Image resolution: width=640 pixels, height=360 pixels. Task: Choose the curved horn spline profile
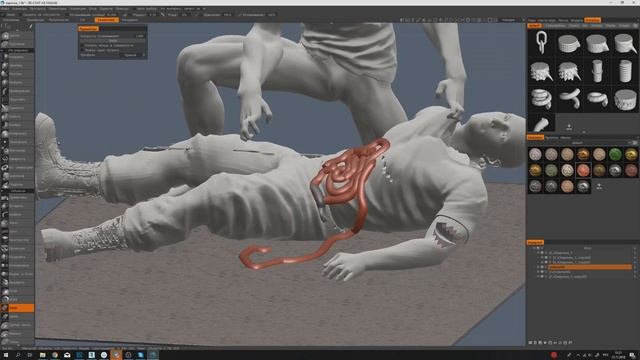click(x=542, y=123)
